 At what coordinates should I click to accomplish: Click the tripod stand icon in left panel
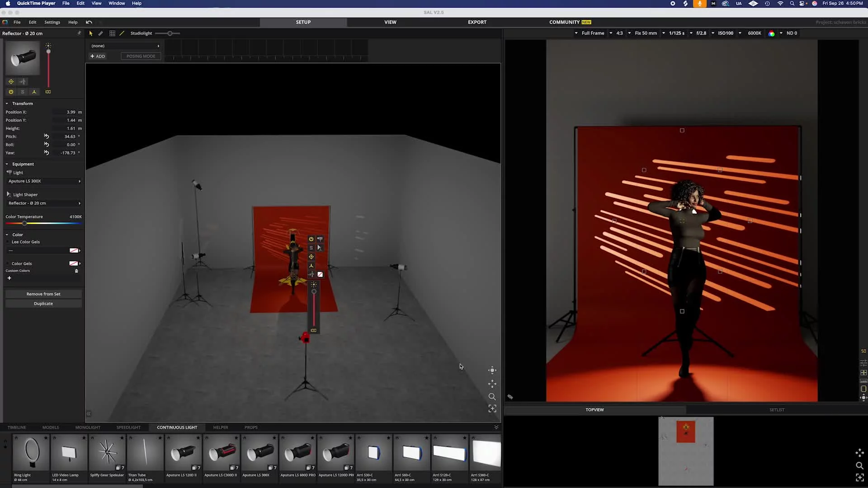pyautogui.click(x=34, y=92)
